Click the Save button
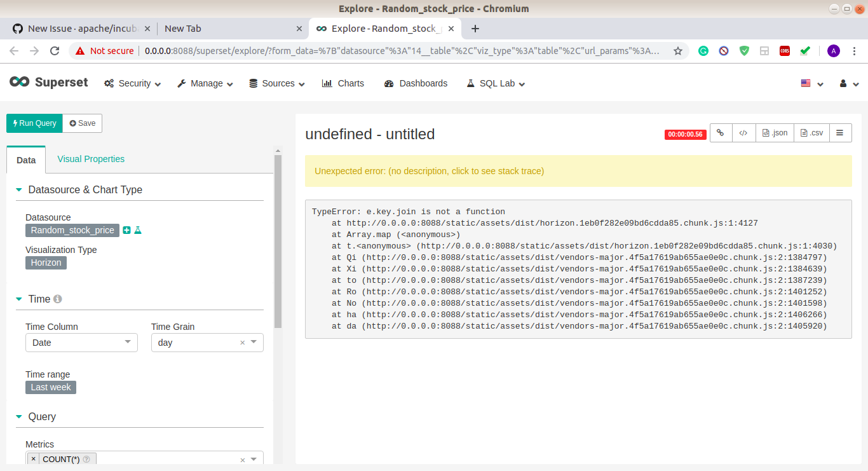The width and height of the screenshot is (868, 471). [82, 123]
